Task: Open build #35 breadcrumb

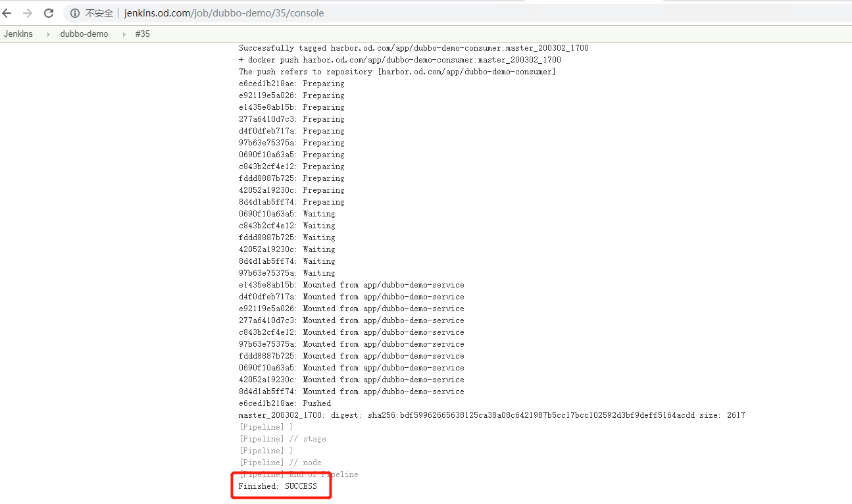Action: (x=143, y=34)
